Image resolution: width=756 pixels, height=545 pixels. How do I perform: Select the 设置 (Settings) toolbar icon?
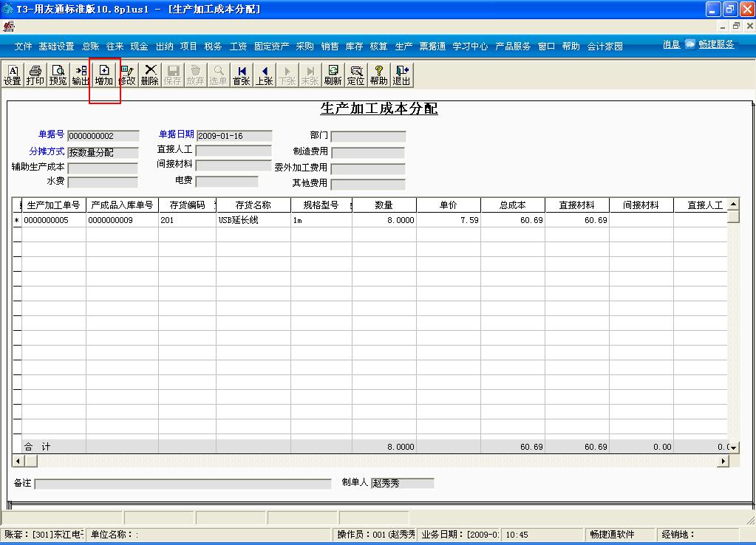pos(12,75)
